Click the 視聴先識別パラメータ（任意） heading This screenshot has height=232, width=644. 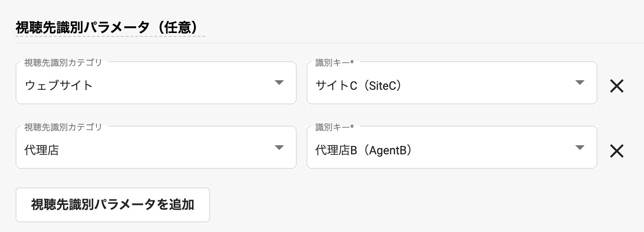(x=107, y=28)
